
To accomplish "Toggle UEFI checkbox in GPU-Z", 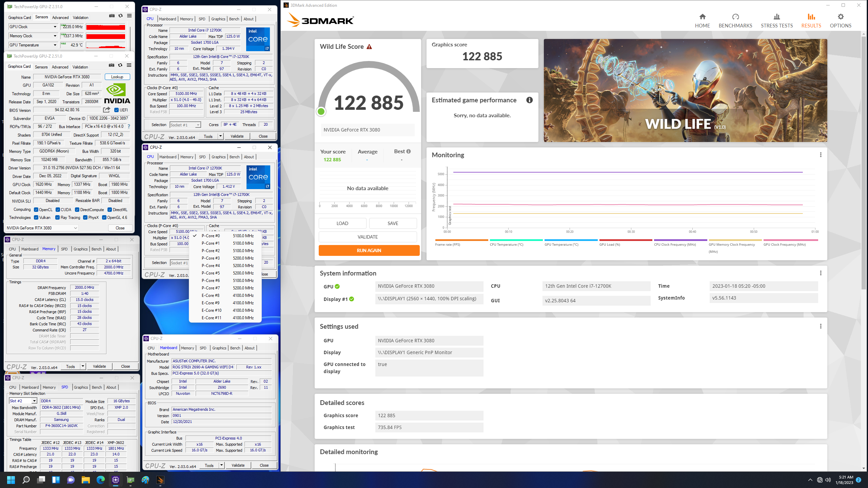I will [116, 110].
